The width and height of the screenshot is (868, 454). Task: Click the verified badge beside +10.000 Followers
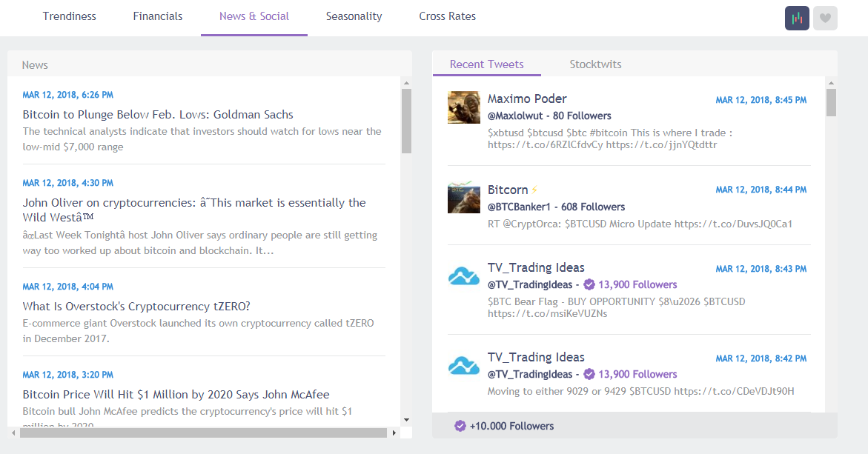click(460, 426)
